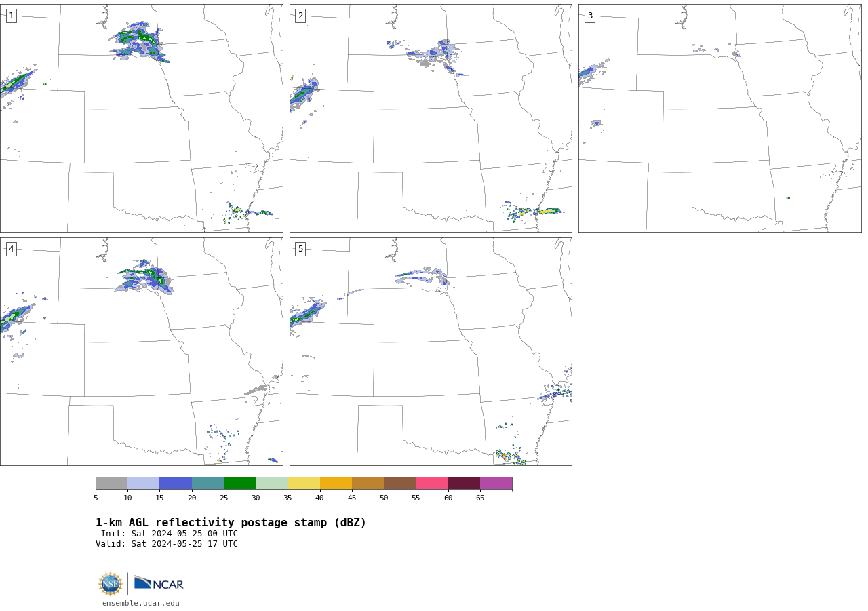Click the tan 45-50 dBZ swatch
Screen dimensions: 868x611
(368, 483)
